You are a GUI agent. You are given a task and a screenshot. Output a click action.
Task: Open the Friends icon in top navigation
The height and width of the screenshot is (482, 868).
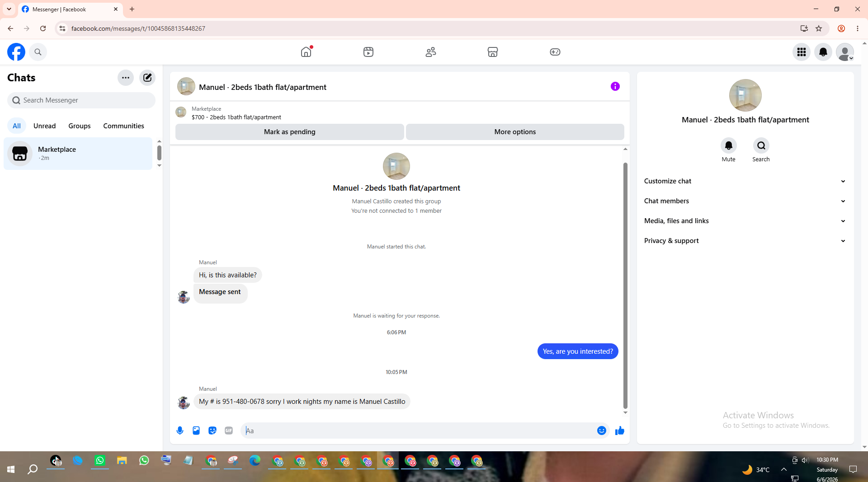(x=431, y=52)
